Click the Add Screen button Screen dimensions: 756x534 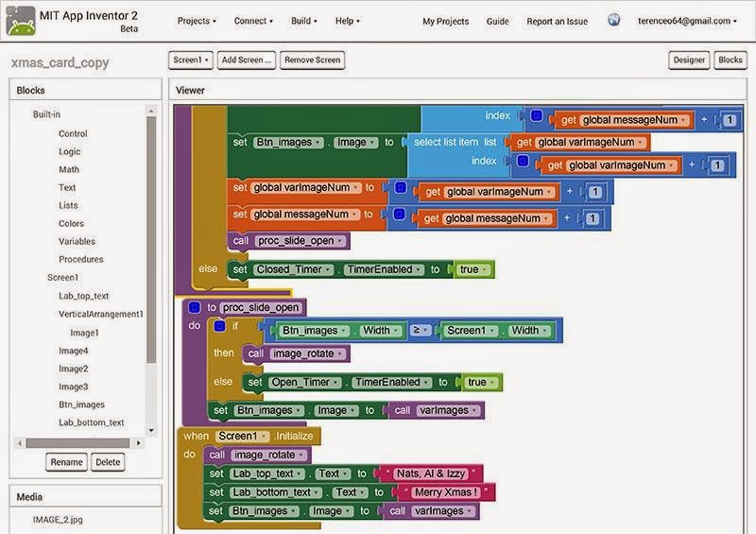[247, 60]
